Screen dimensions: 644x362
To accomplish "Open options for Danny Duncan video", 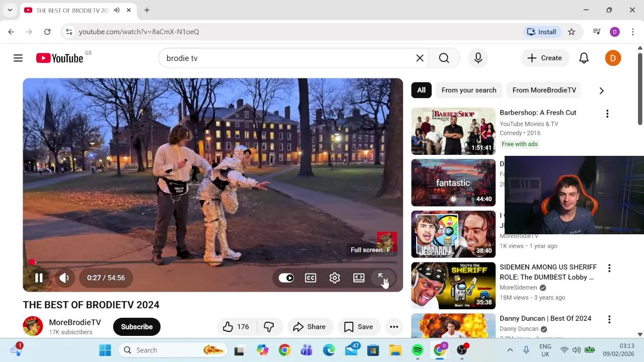I will point(609,320).
